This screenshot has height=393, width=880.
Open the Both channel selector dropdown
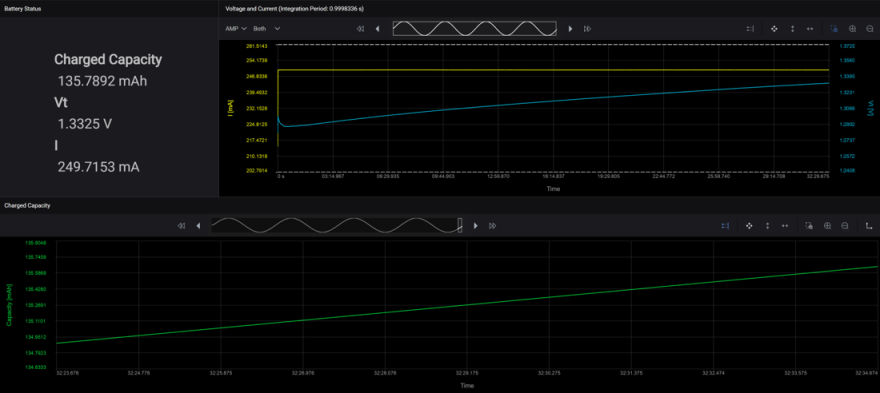(x=267, y=29)
